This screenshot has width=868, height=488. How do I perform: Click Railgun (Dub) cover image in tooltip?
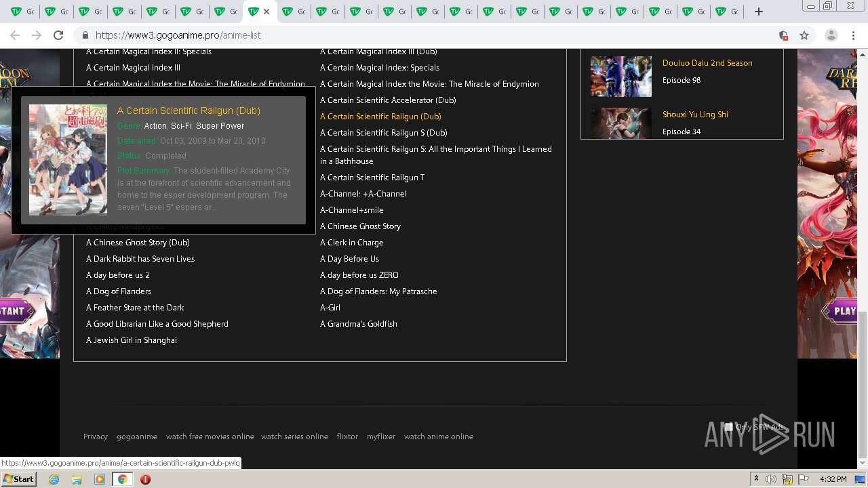(68, 160)
